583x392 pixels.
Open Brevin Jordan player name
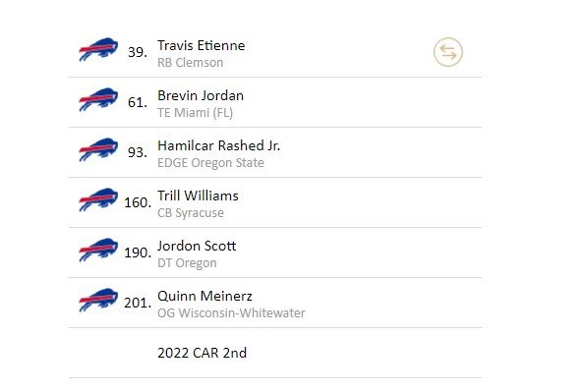tap(201, 96)
